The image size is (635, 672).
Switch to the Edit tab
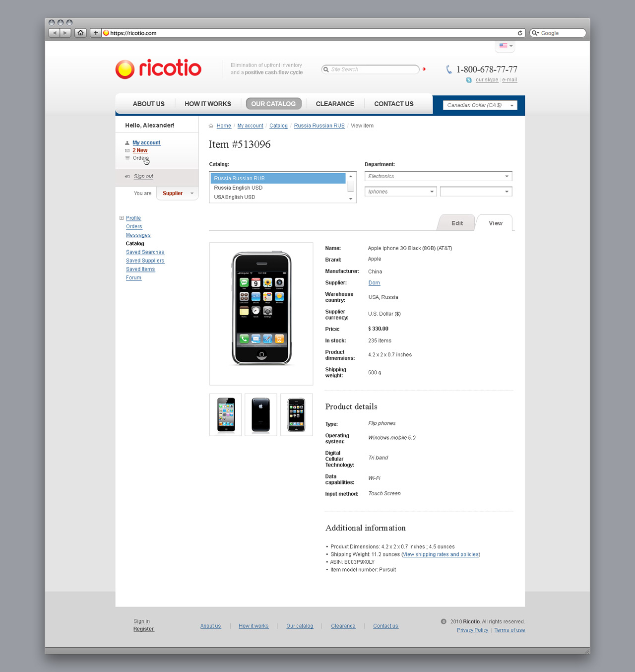[x=457, y=223]
